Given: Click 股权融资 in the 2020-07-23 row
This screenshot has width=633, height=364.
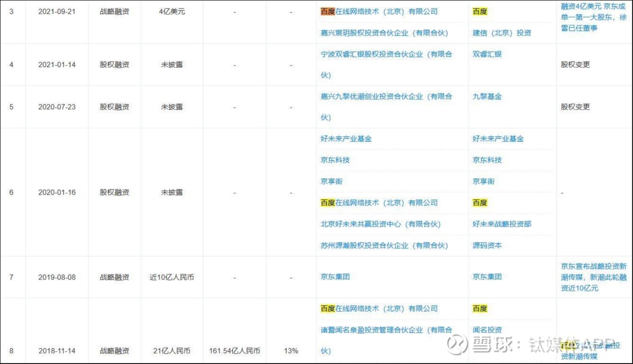Looking at the screenshot, I should (x=114, y=107).
